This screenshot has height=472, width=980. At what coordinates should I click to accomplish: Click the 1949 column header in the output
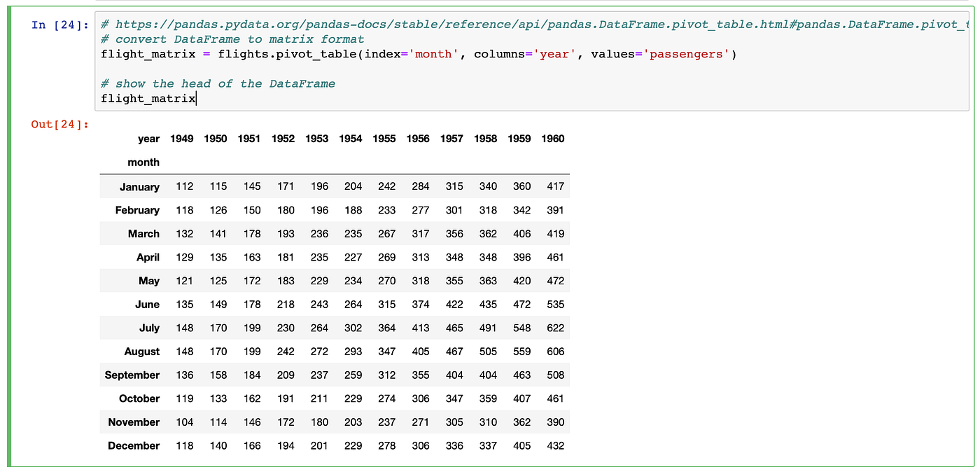182,139
